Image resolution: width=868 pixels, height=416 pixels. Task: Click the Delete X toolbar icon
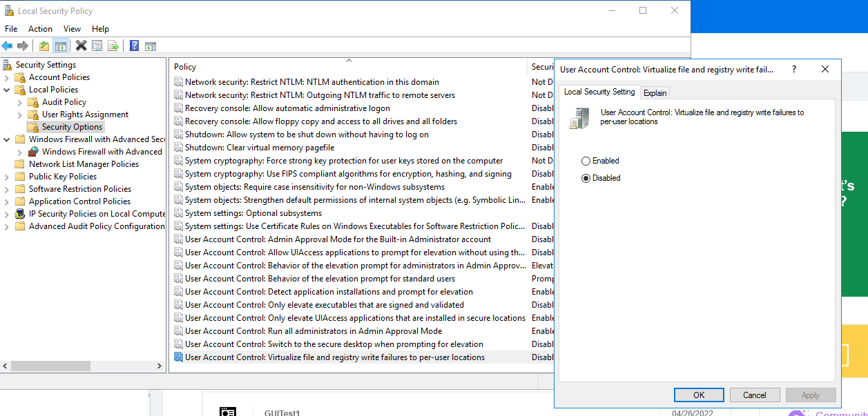click(x=81, y=46)
